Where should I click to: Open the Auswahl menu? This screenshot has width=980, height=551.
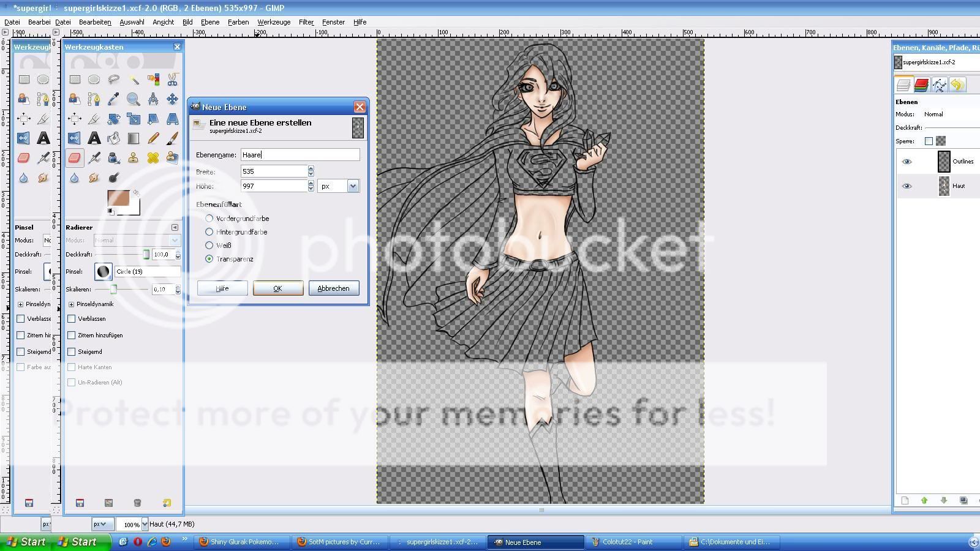[132, 22]
